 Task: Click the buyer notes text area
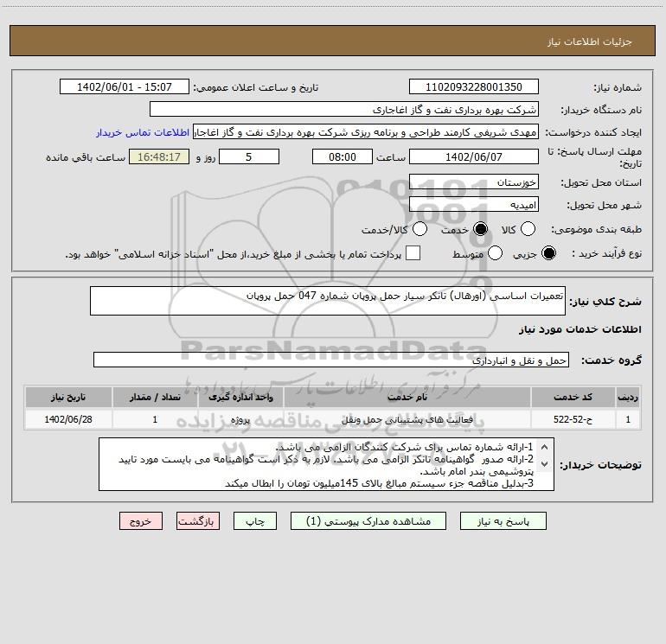point(326,464)
